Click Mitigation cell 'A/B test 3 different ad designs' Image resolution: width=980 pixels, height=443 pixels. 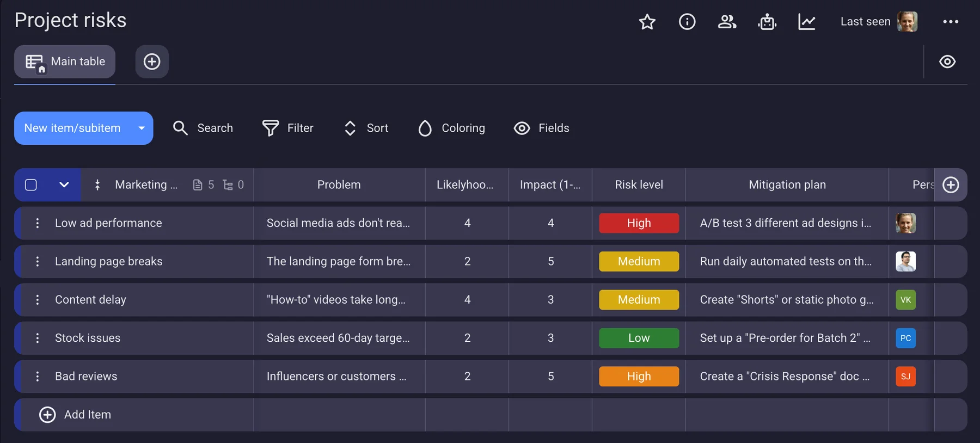(787, 223)
